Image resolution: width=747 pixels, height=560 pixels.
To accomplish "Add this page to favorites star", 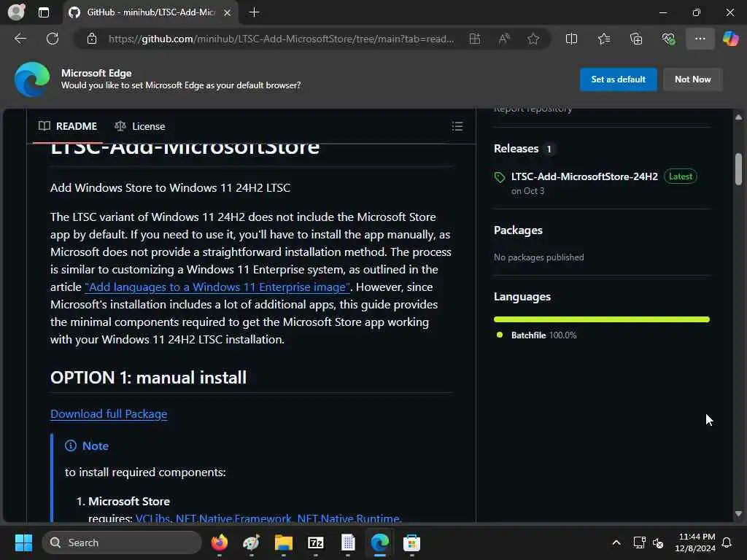I will [533, 39].
